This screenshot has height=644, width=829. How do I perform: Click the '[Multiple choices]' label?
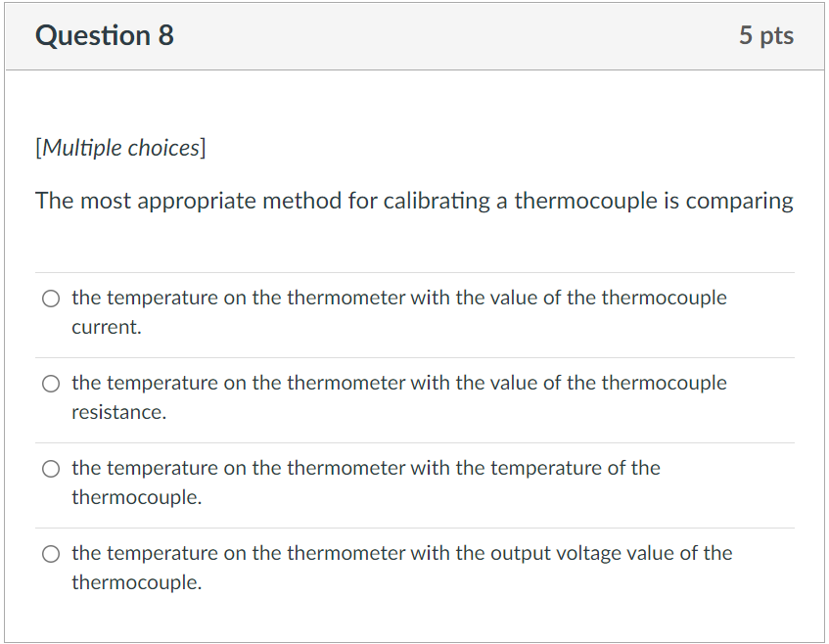[120, 148]
